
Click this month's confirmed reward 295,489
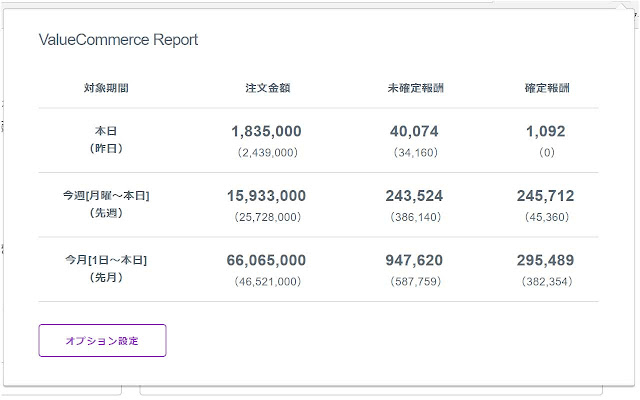[546, 260]
